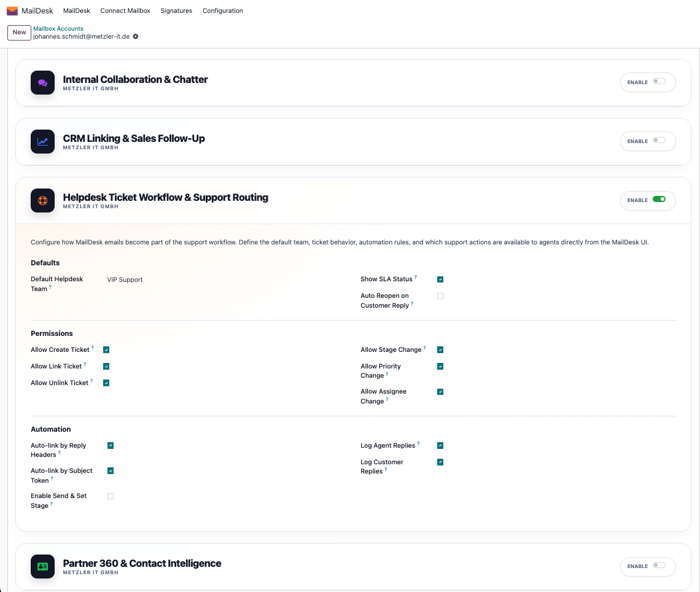
Task: Click the Partner 360 contact card icon
Action: [x=42, y=567]
